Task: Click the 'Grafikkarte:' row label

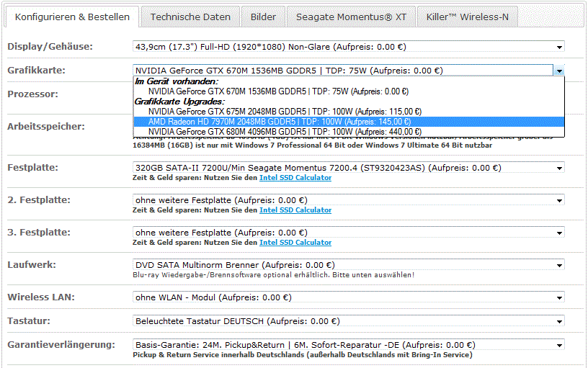Action: point(36,71)
